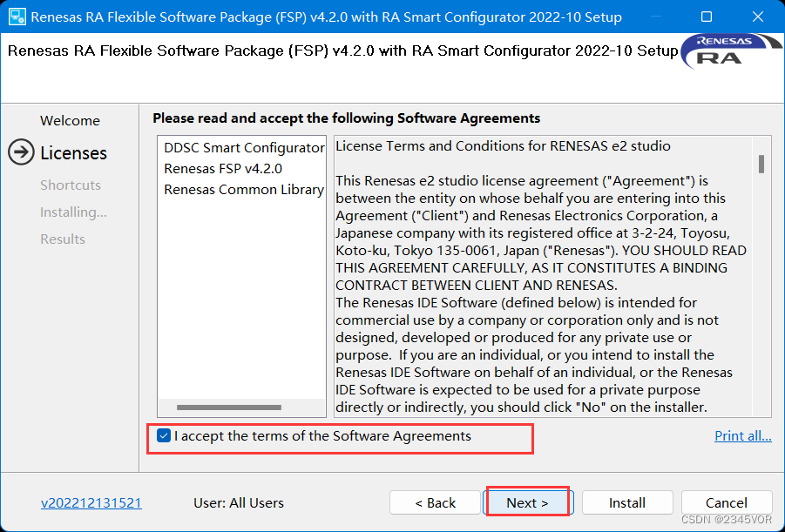Click the Back button
785x532 pixels.
point(435,502)
